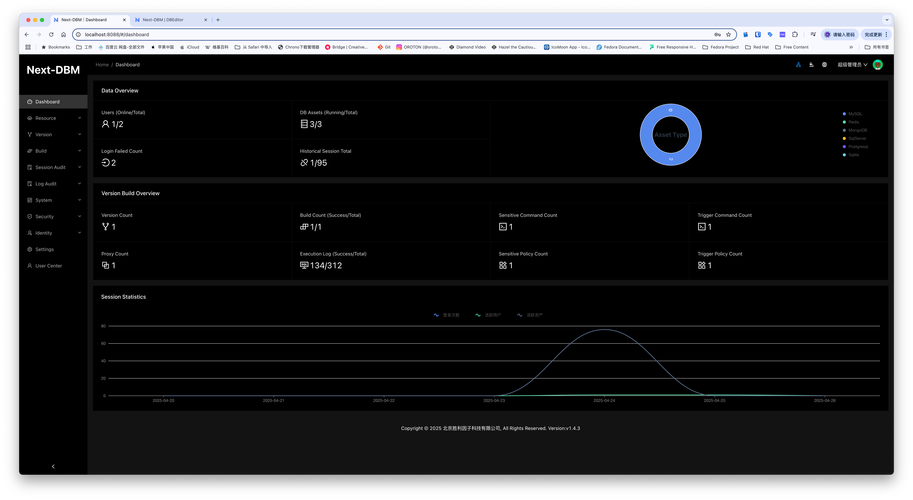
Task: Click the Home breadcrumb link
Action: tap(102, 65)
